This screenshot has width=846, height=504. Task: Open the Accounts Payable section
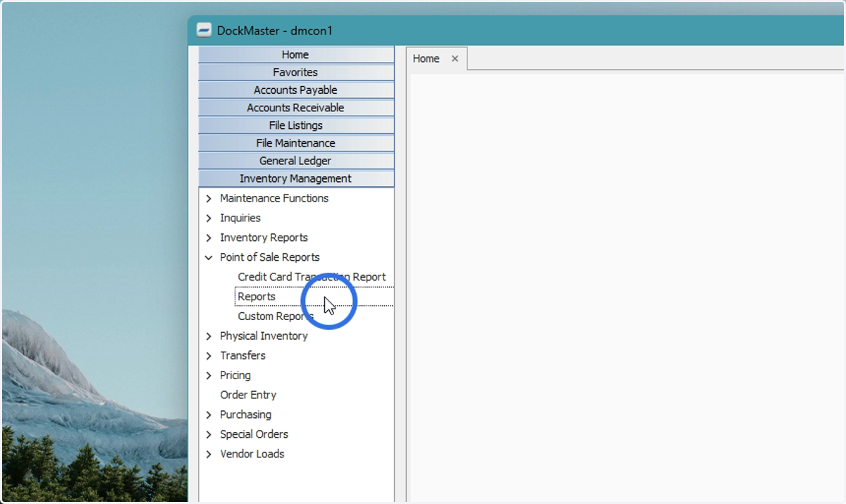[296, 90]
